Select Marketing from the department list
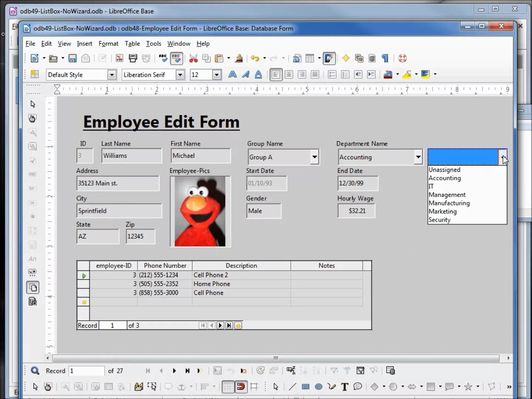 (443, 211)
